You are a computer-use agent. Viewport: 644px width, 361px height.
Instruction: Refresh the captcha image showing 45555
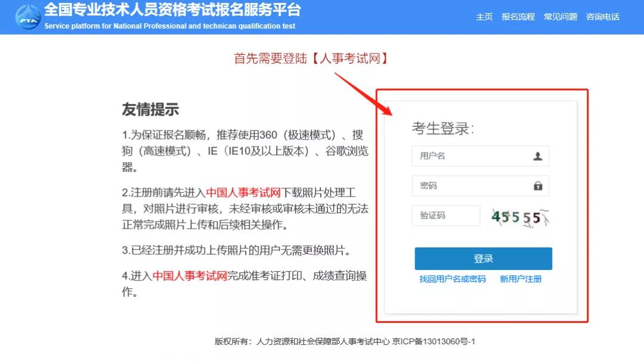[x=519, y=217]
